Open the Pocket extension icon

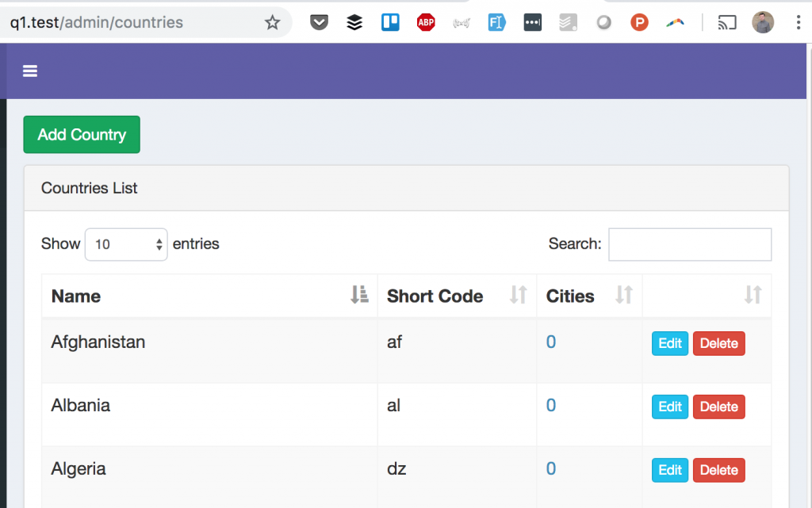(x=319, y=22)
